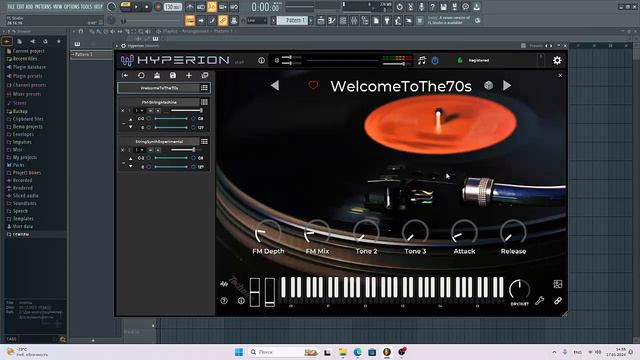Click the FM Depth knob
The height and width of the screenshot is (360, 640).
point(268,233)
